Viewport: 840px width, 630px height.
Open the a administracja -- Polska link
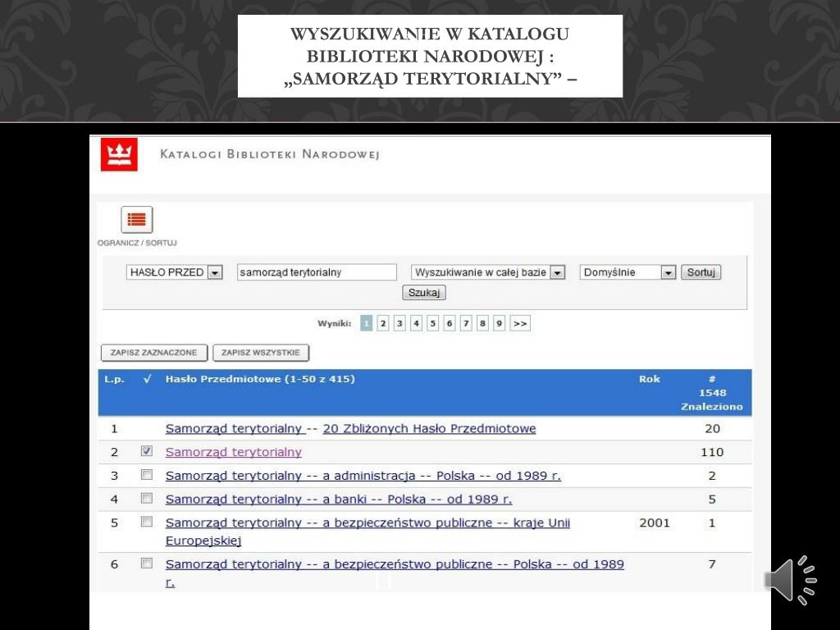point(363,476)
